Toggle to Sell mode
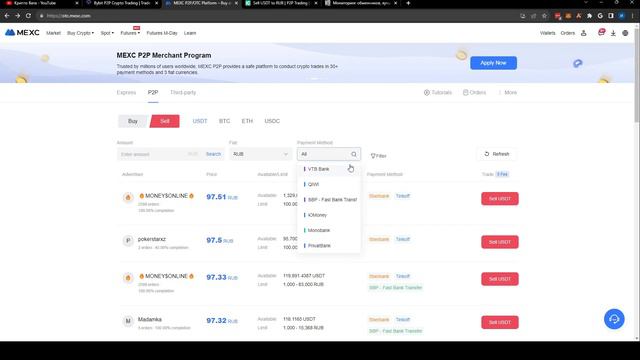 (x=165, y=121)
